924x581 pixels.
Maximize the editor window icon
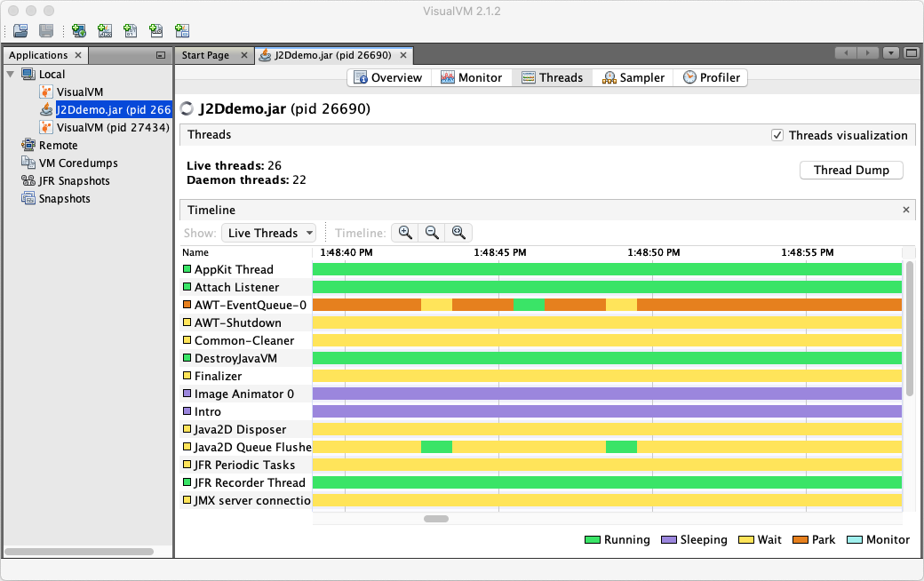(911, 53)
